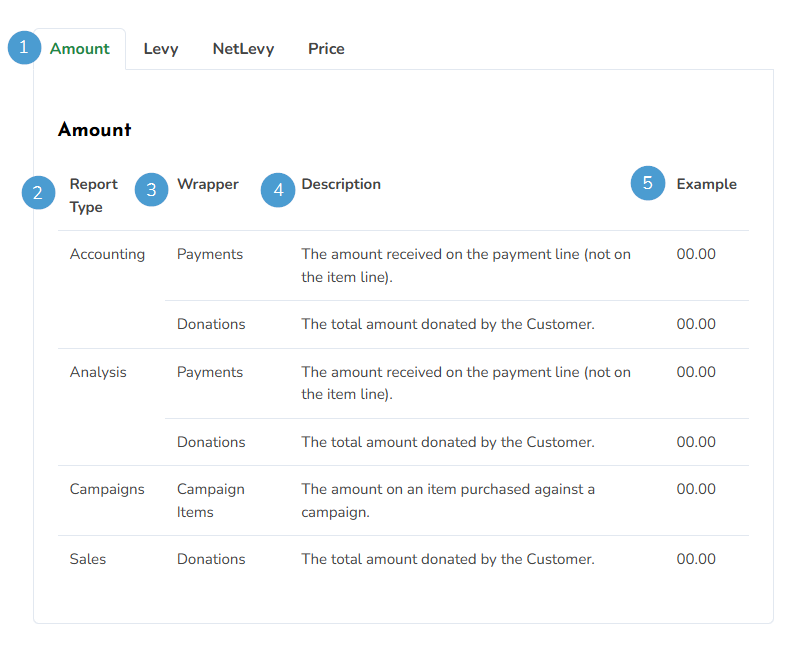Click Payments wrapper in Accounting row
The height and width of the screenshot is (646, 806).
210,254
